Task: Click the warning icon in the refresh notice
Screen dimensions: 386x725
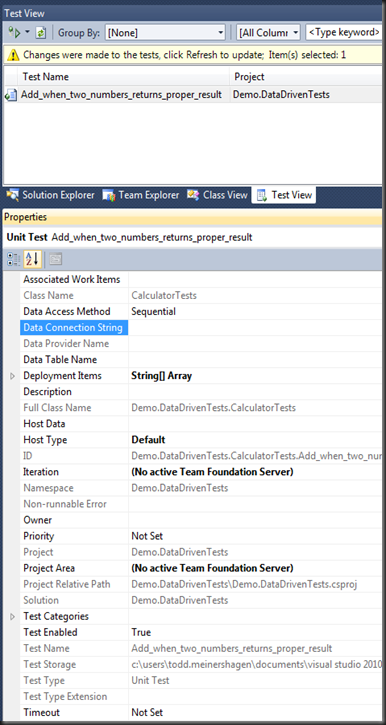Action: tap(13, 55)
